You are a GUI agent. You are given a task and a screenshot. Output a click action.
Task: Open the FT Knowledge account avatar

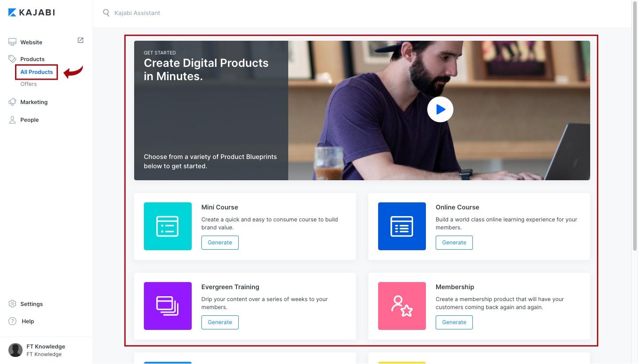pos(15,350)
